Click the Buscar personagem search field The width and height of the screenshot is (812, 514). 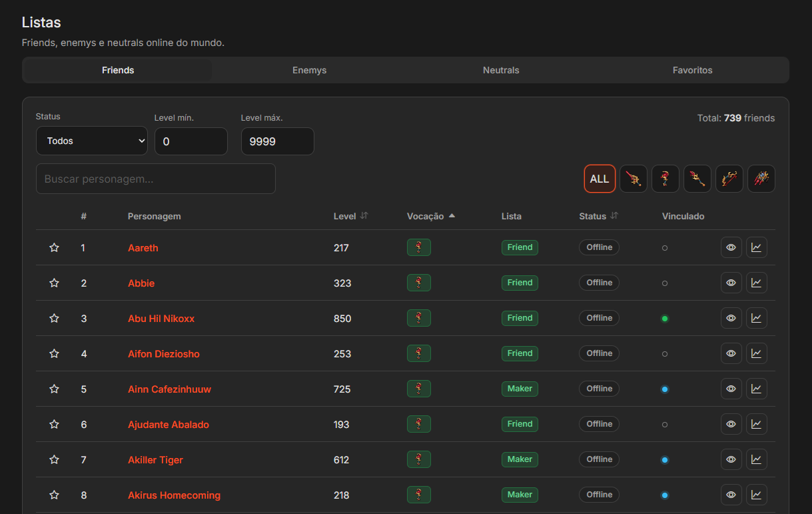click(x=156, y=179)
